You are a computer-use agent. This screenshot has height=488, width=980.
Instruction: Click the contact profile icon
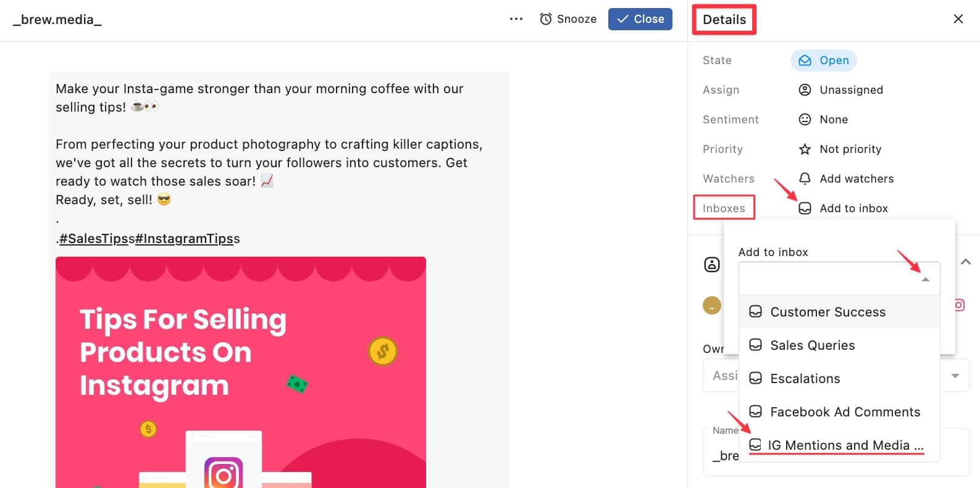point(711,265)
